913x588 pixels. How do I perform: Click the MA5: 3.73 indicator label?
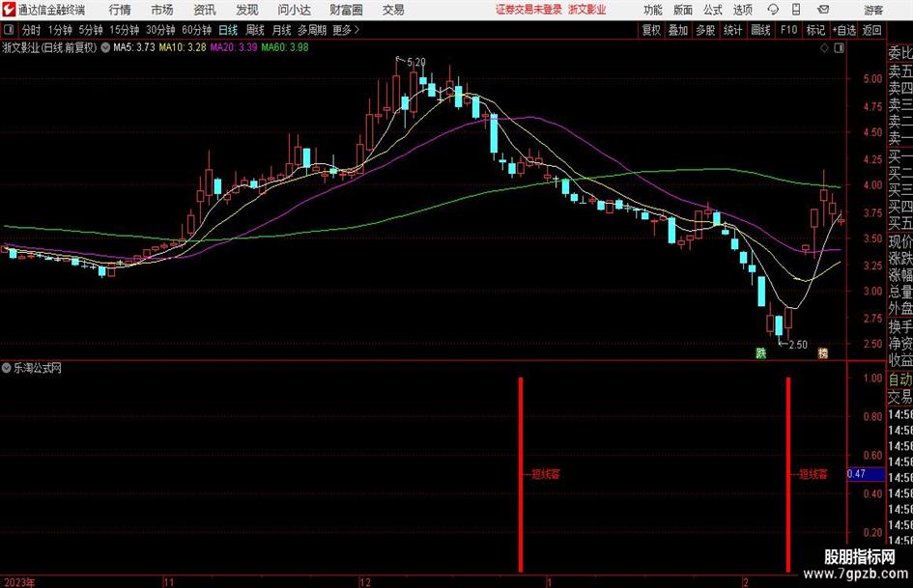coord(134,47)
